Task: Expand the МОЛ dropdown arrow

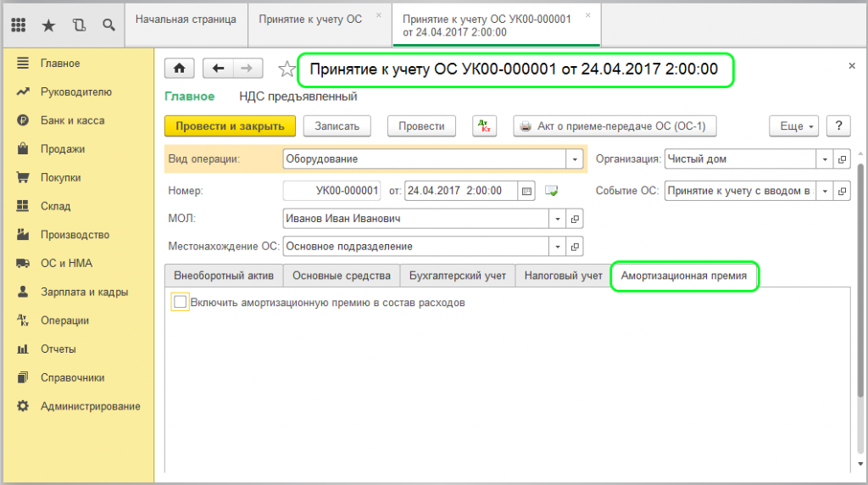Action: (x=558, y=219)
